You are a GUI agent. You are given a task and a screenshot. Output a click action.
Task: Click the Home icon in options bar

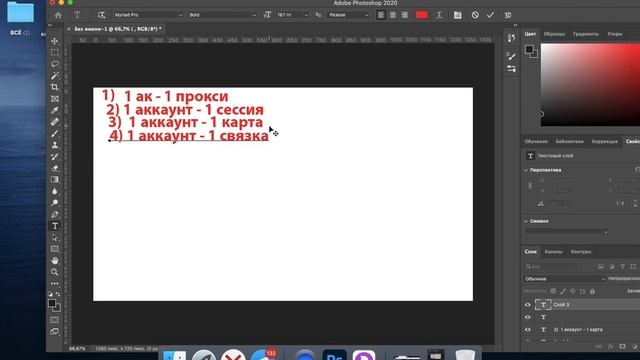point(58,15)
